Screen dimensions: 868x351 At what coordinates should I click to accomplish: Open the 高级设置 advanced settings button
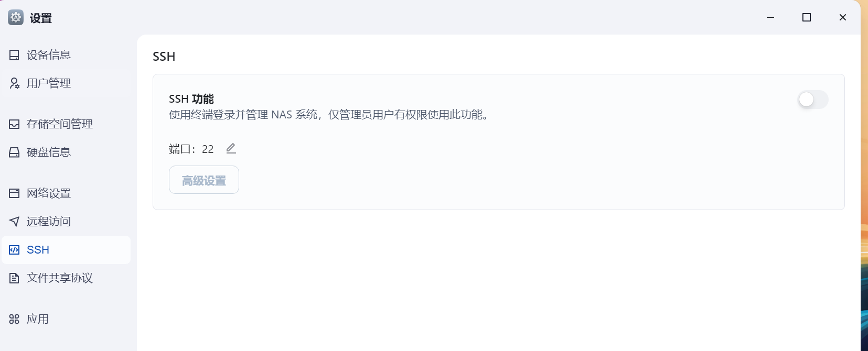click(204, 180)
